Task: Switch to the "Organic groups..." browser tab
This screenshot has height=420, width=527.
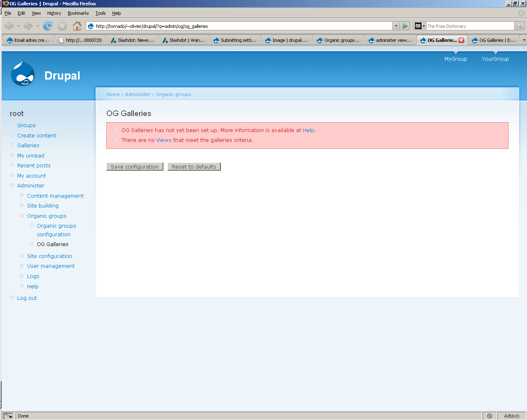Action: point(338,40)
